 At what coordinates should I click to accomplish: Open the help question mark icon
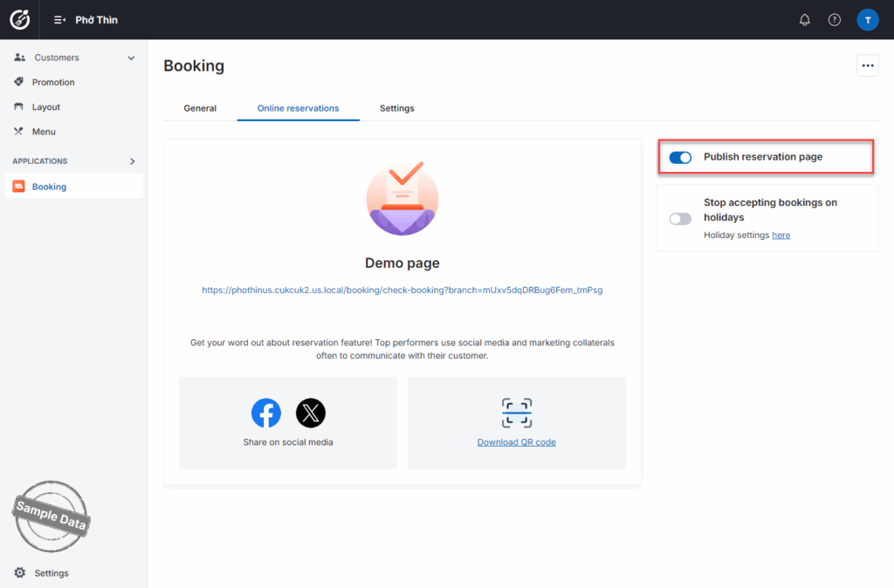click(x=834, y=20)
